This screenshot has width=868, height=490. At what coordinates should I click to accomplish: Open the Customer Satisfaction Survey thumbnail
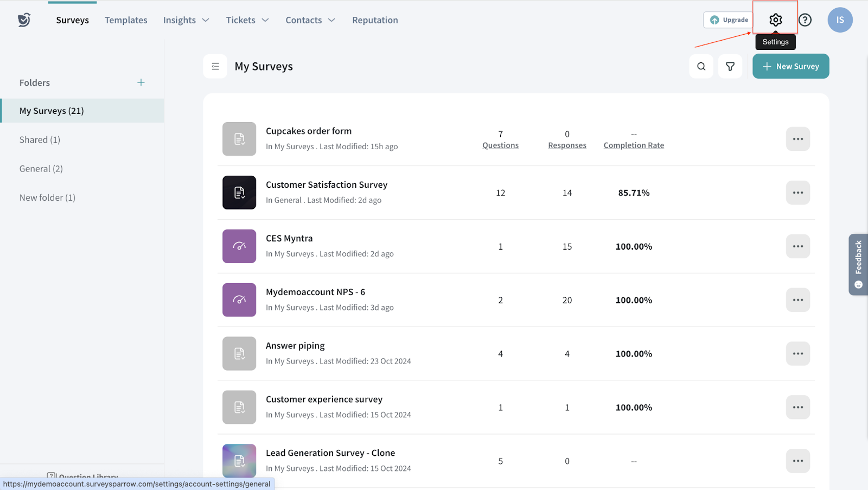239,193
